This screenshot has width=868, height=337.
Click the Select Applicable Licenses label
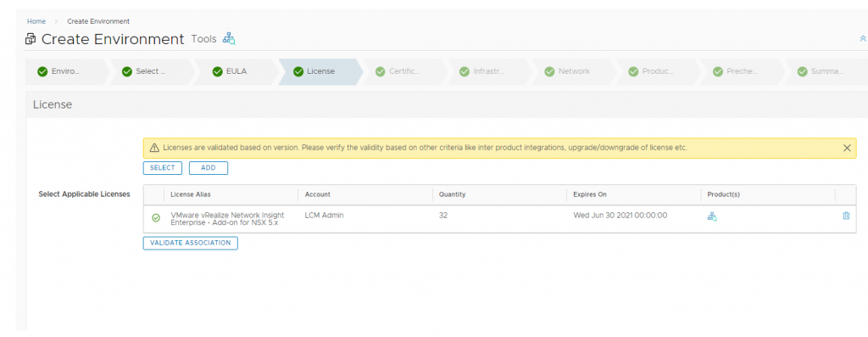click(84, 194)
